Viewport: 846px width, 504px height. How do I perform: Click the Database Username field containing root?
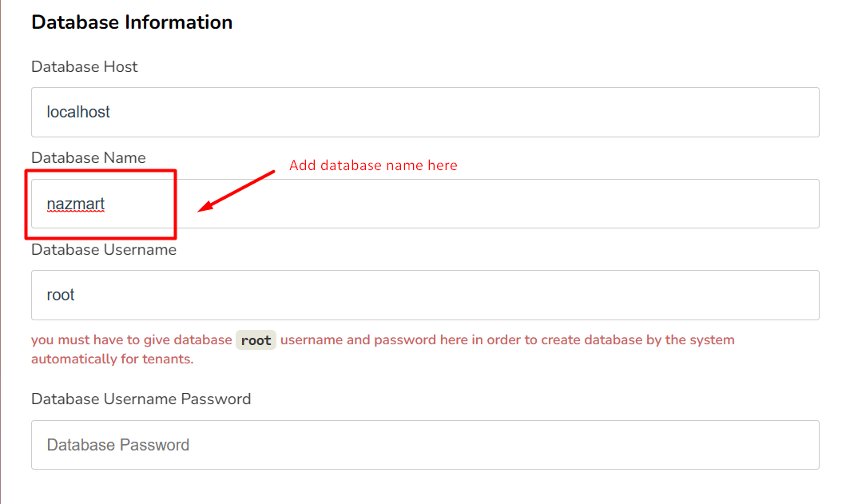399,295
